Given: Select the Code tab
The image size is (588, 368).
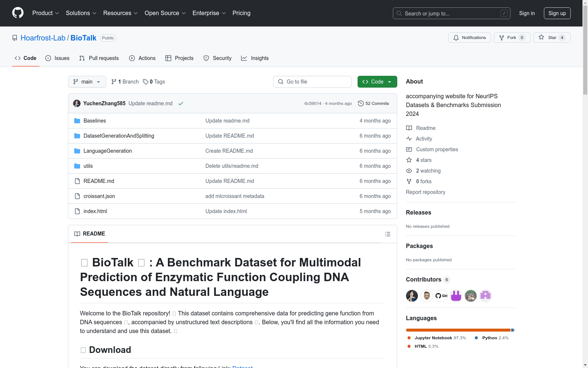Looking at the screenshot, I should pyautogui.click(x=26, y=58).
